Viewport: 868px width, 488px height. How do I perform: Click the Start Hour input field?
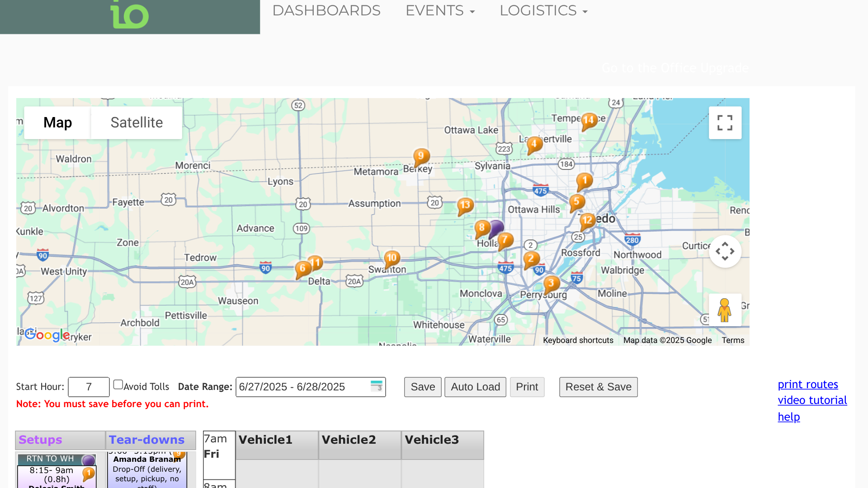[x=89, y=387]
